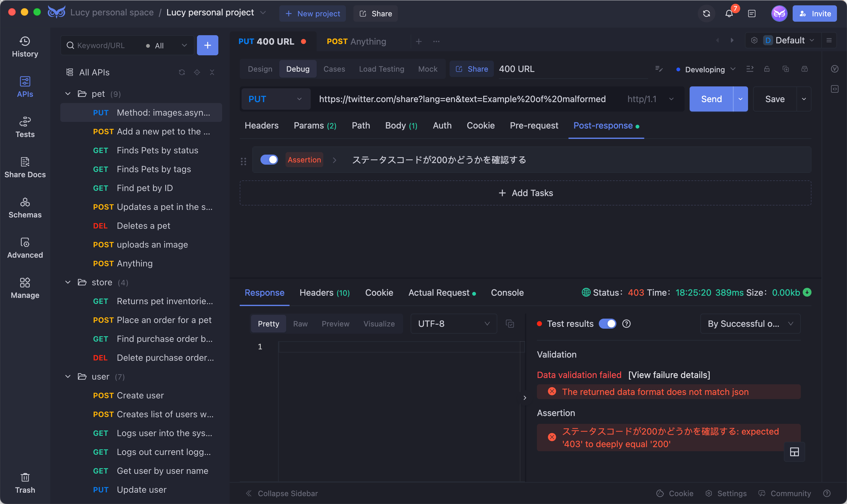Open Test results help question icon
The width and height of the screenshot is (847, 504).
(626, 324)
